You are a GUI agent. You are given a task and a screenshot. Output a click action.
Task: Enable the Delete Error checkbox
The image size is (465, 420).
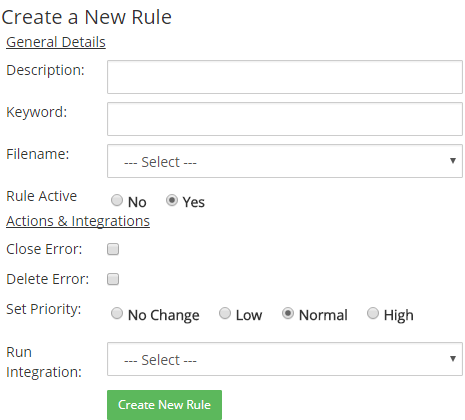(x=113, y=279)
